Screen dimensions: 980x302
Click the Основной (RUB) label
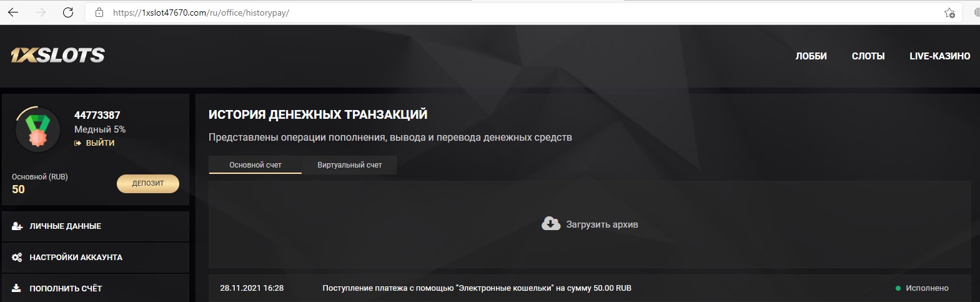(40, 177)
